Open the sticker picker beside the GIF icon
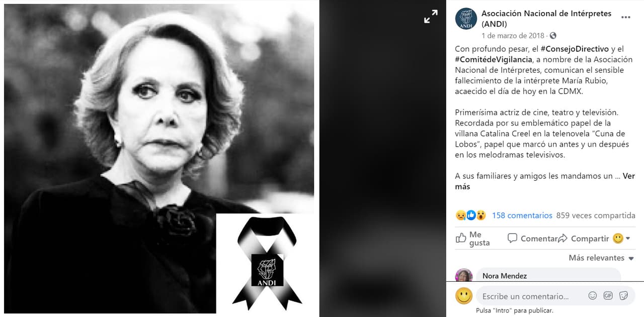Viewport: 644px width, 317px height. click(x=623, y=296)
